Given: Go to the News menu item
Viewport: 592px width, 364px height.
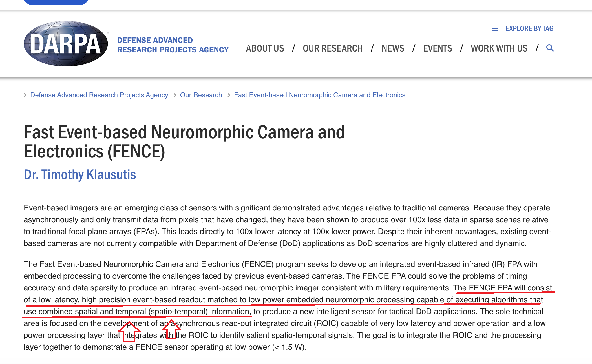Looking at the screenshot, I should click(x=393, y=48).
